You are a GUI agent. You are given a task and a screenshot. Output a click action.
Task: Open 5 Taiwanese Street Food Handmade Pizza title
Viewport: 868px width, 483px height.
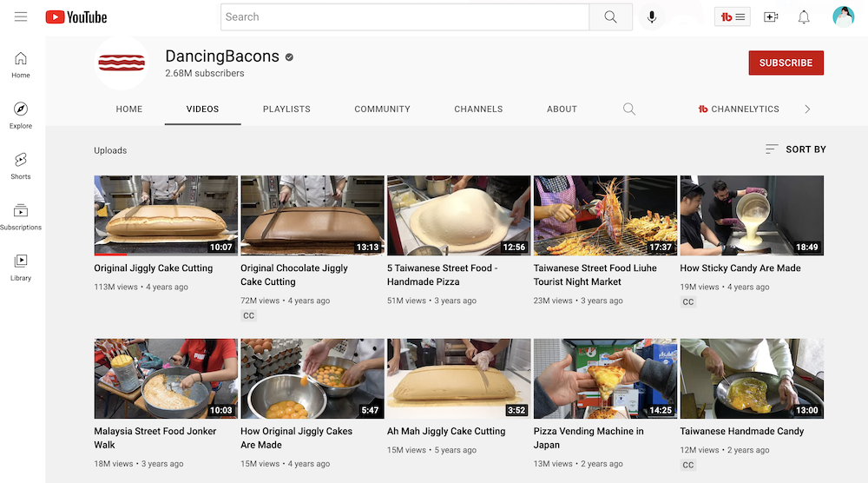coord(443,275)
